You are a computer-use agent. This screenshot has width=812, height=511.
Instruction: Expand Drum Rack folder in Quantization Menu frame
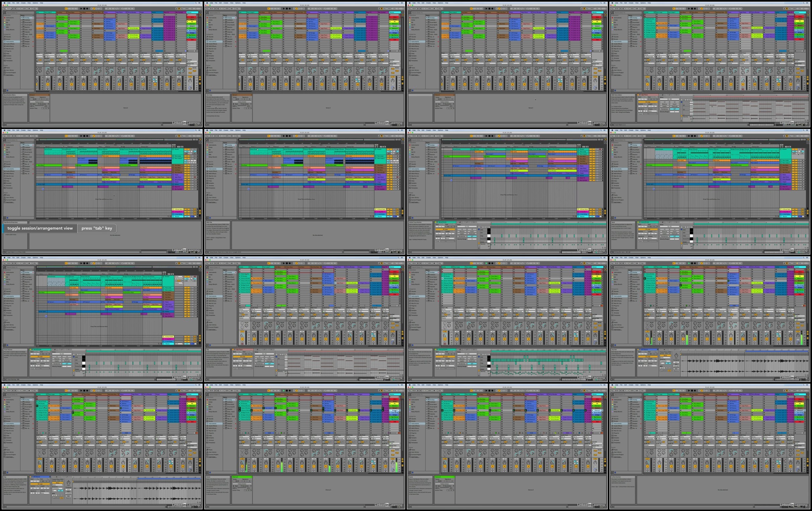(x=21, y=22)
